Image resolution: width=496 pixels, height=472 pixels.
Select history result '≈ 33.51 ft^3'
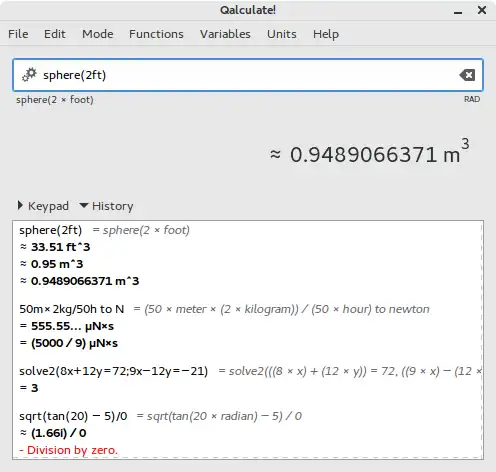55,247
